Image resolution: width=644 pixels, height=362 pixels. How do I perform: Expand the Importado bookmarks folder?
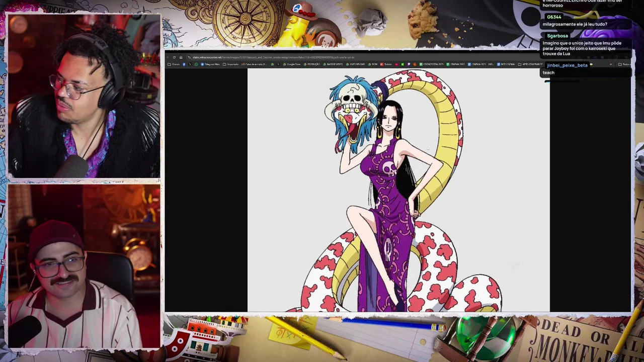230,64
